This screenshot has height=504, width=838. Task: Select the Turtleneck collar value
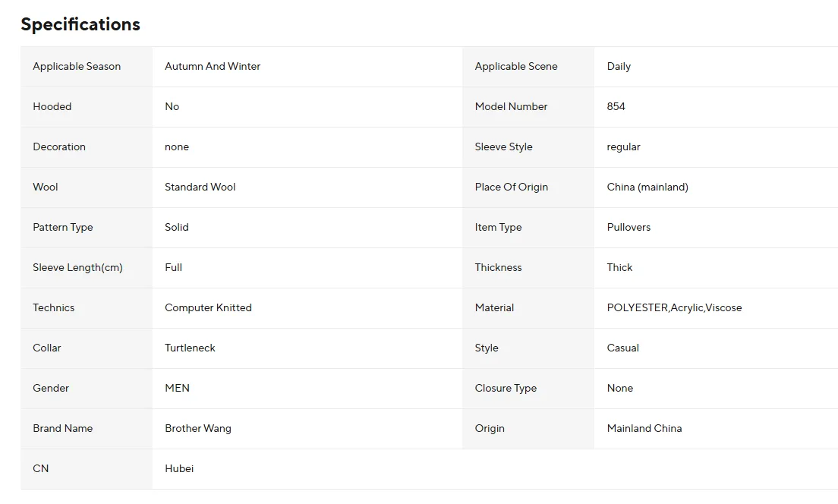[190, 348]
